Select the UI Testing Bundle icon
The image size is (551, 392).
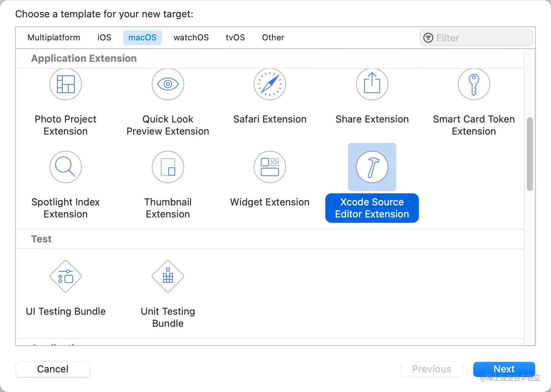point(66,276)
